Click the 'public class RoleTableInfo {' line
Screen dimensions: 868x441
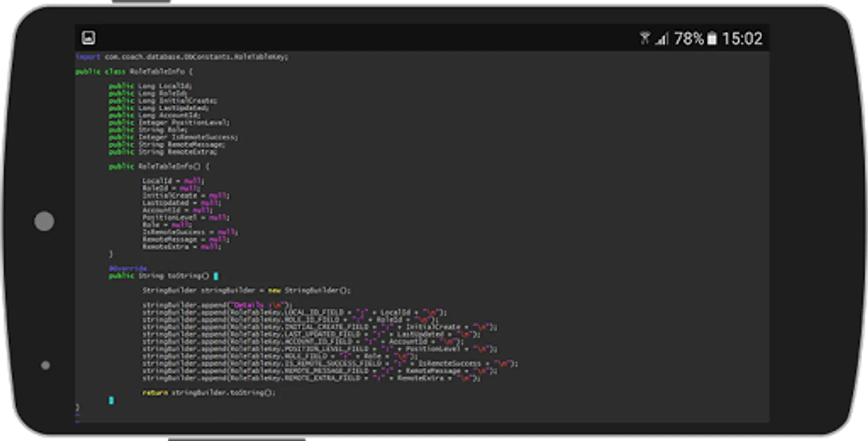tap(134, 72)
